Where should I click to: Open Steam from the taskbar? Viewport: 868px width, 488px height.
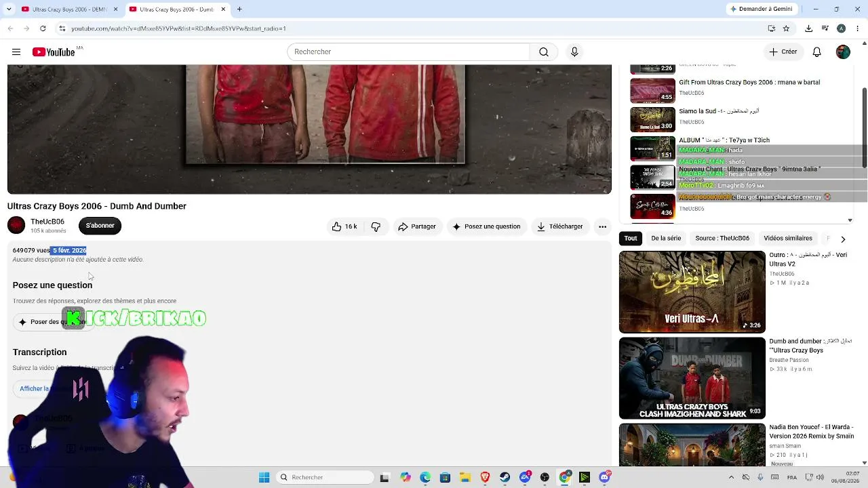point(505,477)
